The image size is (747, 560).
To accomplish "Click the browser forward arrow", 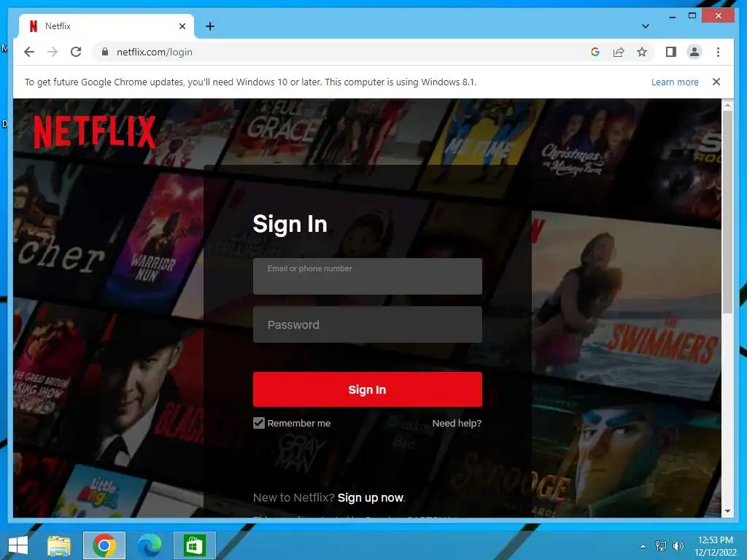I will (x=53, y=52).
